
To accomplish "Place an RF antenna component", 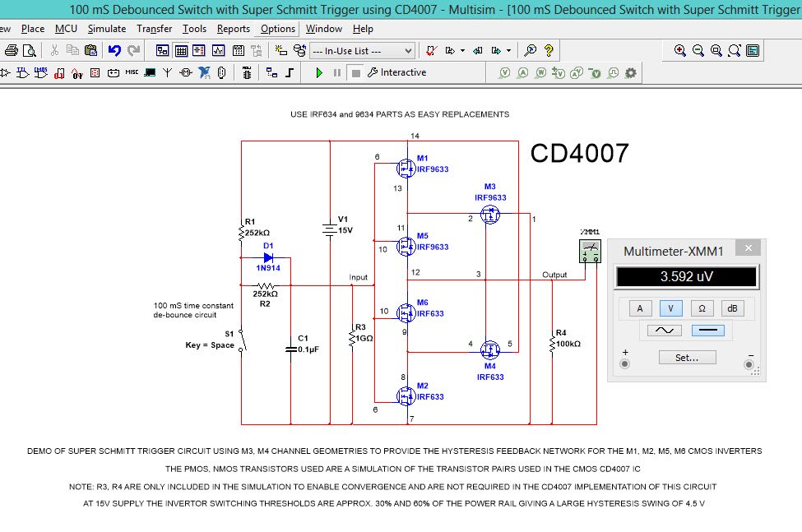I will pos(167,72).
